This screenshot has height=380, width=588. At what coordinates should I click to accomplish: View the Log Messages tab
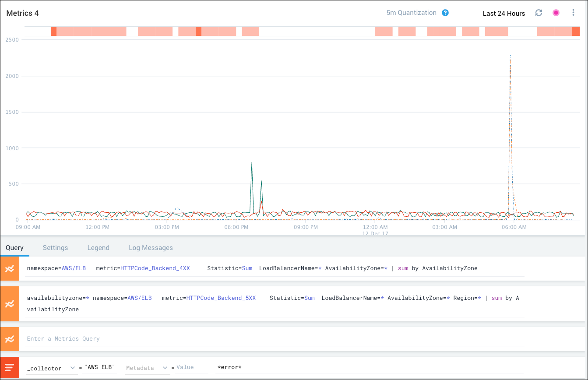click(151, 247)
